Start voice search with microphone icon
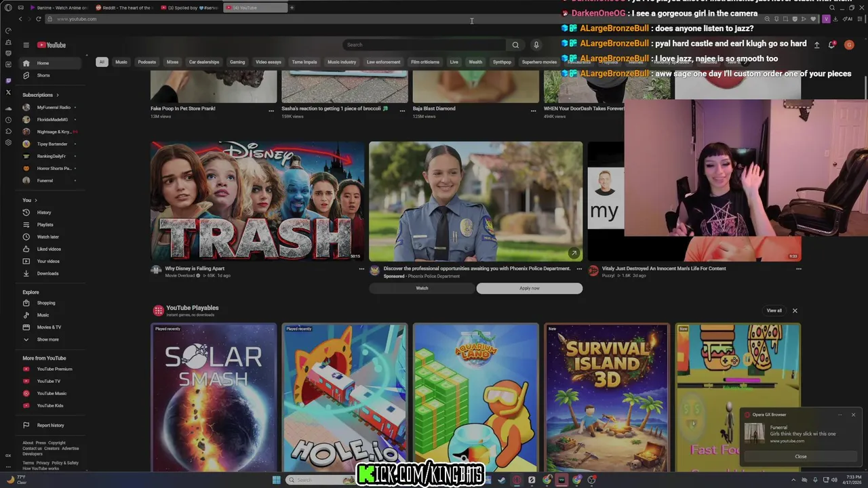 (x=536, y=45)
